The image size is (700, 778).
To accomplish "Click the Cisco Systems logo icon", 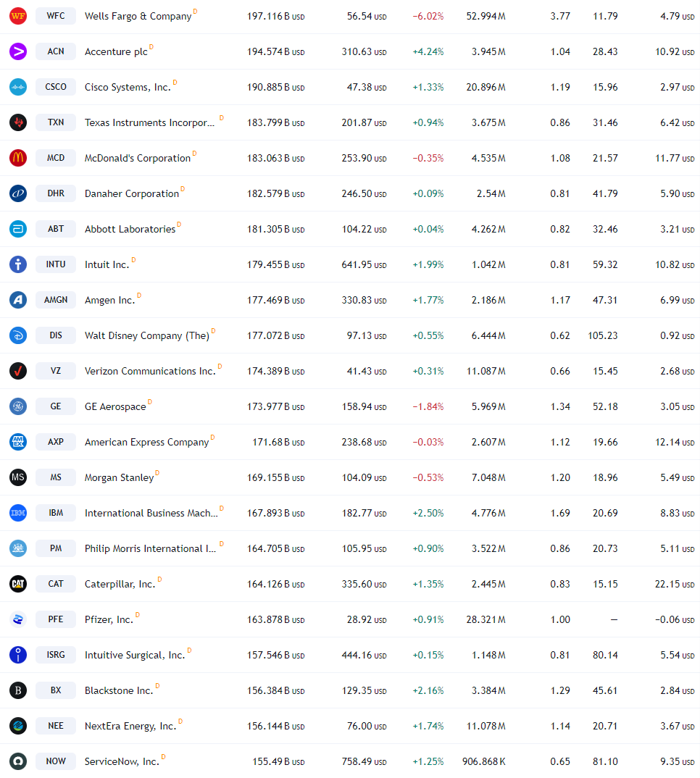I will pos(18,87).
